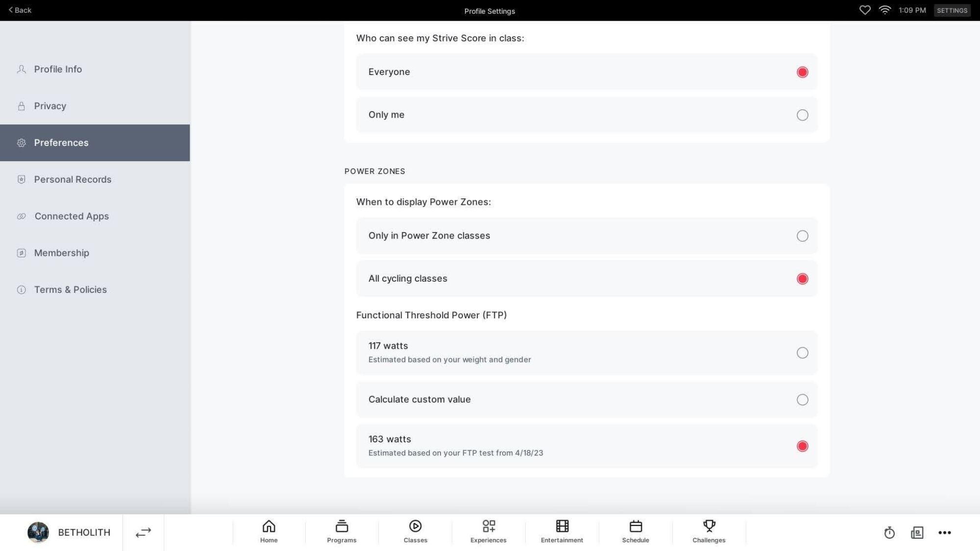980x551 pixels.
Task: Navigate to Personal Records section
Action: [x=72, y=179]
